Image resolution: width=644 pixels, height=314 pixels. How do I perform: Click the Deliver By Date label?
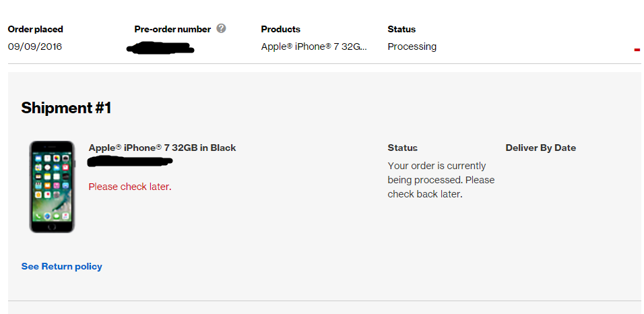click(x=541, y=148)
